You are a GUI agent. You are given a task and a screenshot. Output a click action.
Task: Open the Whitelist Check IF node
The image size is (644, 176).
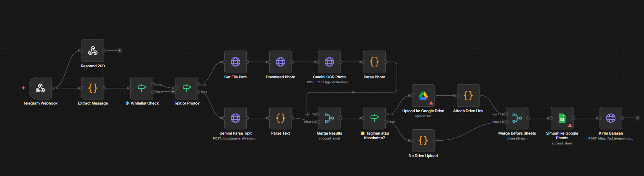[142, 88]
